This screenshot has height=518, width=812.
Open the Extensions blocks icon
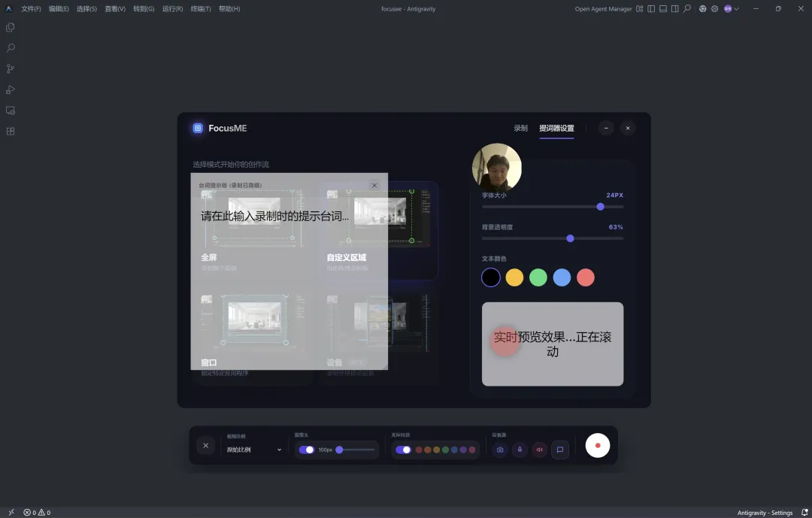click(10, 131)
